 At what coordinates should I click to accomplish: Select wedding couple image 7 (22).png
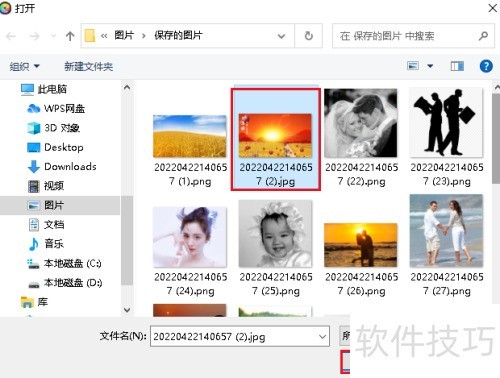(361, 138)
